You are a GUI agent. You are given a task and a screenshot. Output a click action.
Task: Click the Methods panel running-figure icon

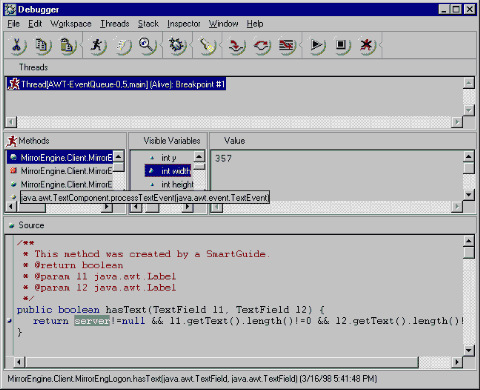point(12,141)
